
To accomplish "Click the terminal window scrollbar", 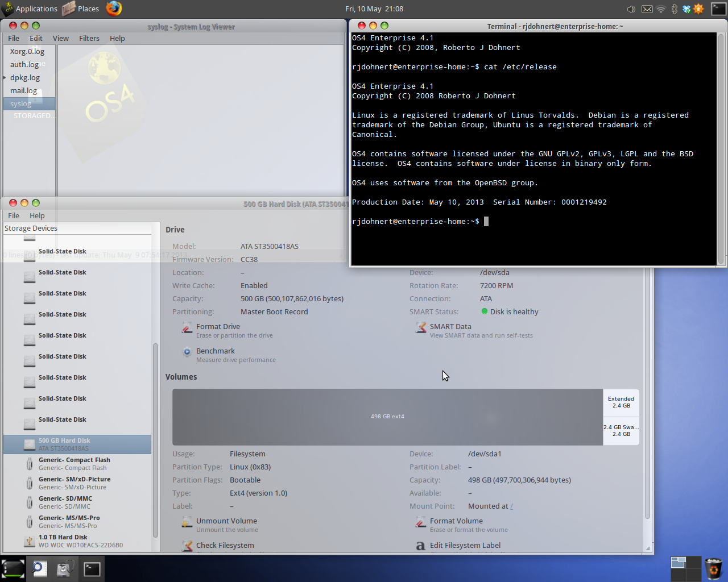I will tap(721, 148).
